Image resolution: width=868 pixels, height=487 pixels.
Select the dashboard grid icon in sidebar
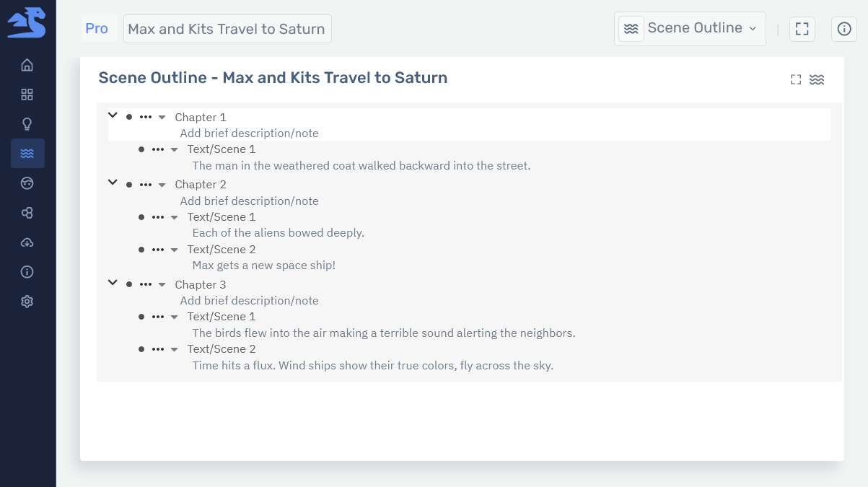click(x=27, y=94)
